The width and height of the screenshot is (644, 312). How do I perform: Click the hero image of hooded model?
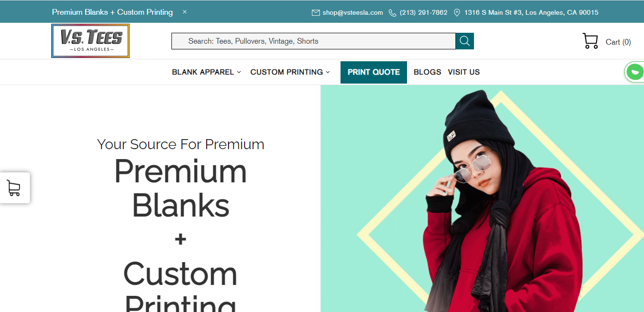[x=482, y=199]
